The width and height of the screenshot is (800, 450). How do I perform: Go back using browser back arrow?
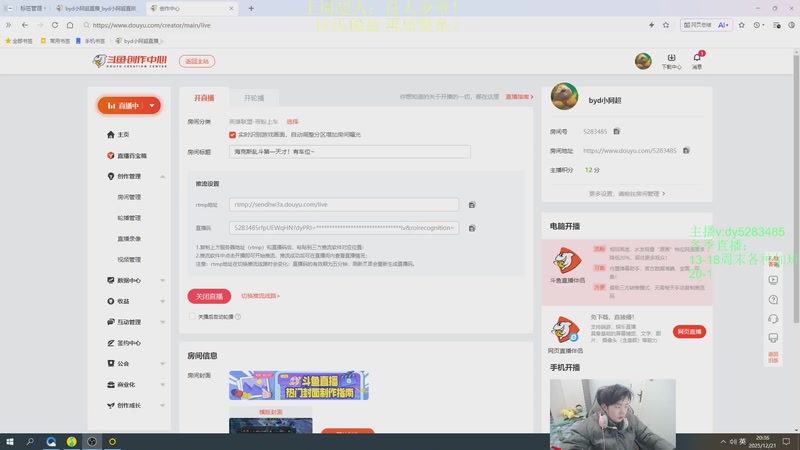click(x=24, y=25)
